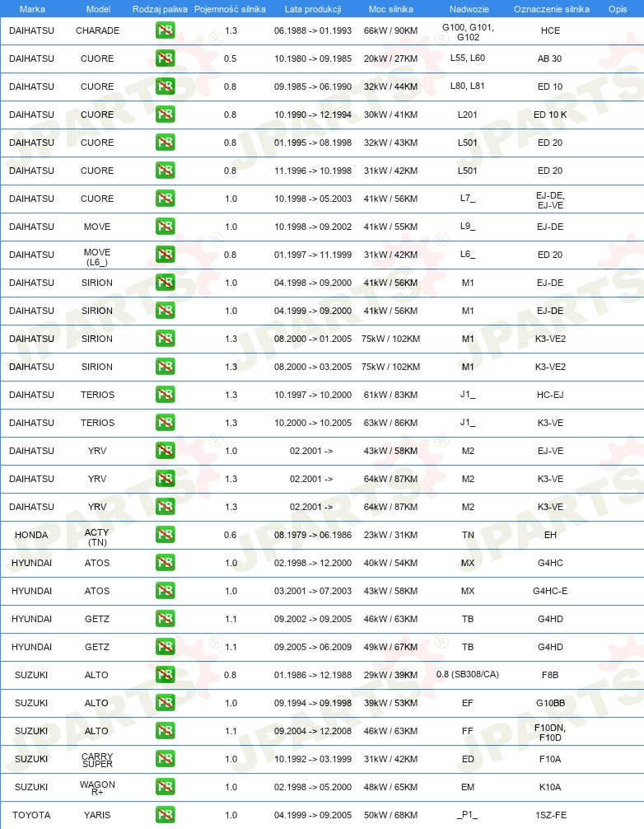Click the fuel icon in Toyota Yaris row

click(166, 815)
